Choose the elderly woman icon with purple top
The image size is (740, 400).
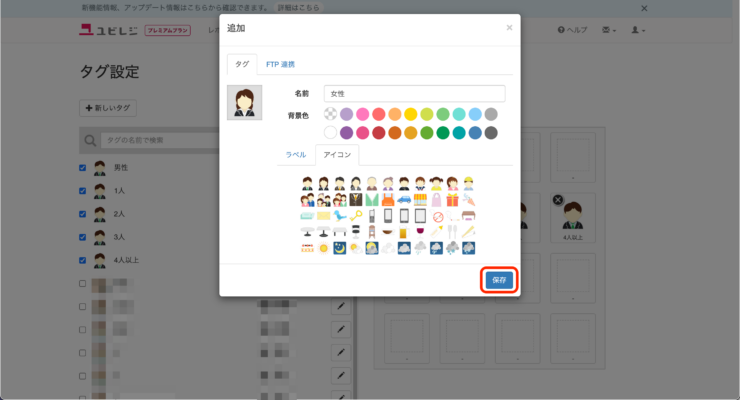[x=388, y=183]
